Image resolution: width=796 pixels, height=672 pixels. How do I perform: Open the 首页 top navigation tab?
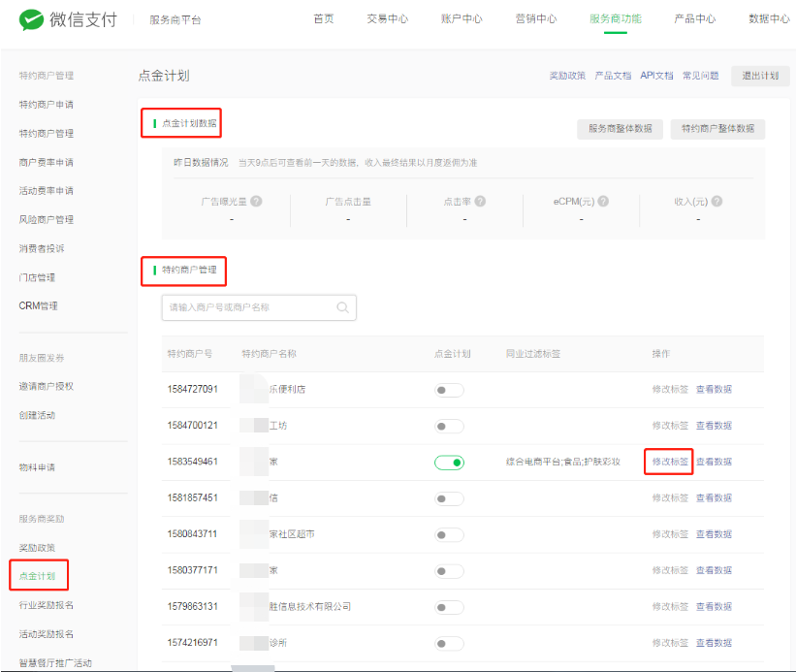pos(324,18)
